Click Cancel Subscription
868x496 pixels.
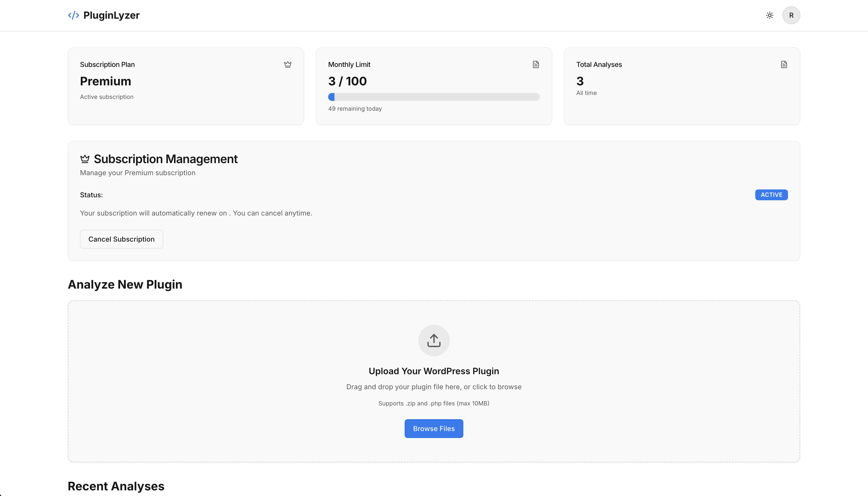[121, 239]
